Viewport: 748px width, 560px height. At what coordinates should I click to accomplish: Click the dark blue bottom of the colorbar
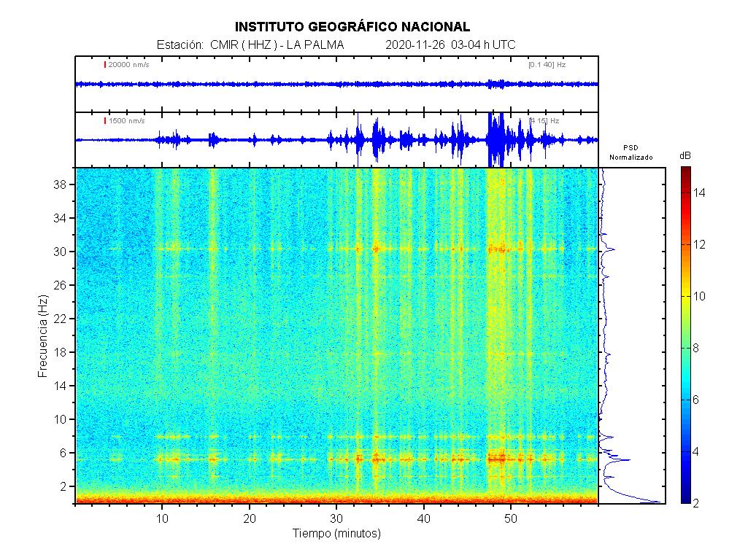(x=685, y=499)
